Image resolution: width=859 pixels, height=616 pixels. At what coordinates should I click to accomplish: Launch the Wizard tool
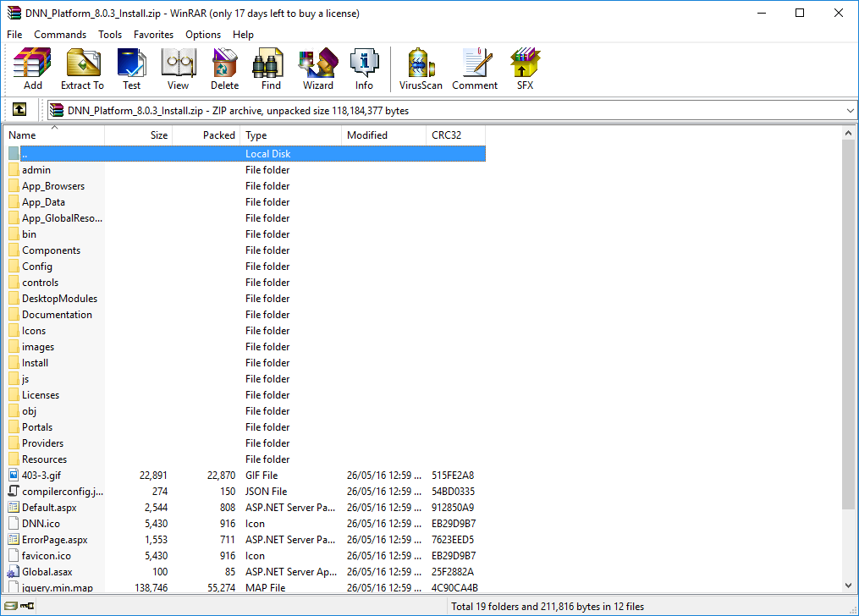tap(317, 69)
